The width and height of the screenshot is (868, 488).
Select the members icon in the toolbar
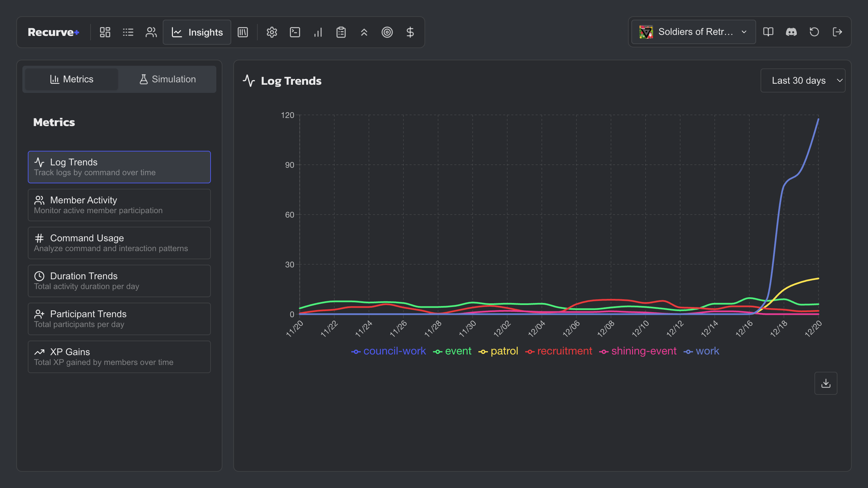(x=151, y=32)
